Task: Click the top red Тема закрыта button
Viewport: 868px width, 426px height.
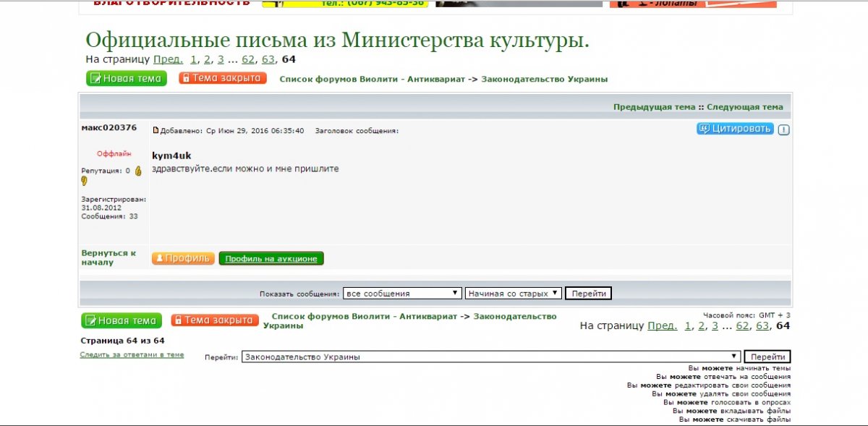Action: click(x=223, y=78)
